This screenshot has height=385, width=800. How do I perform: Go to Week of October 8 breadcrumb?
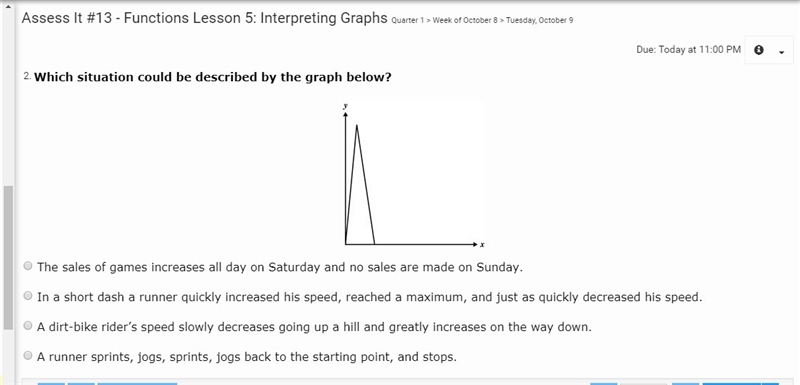click(465, 21)
